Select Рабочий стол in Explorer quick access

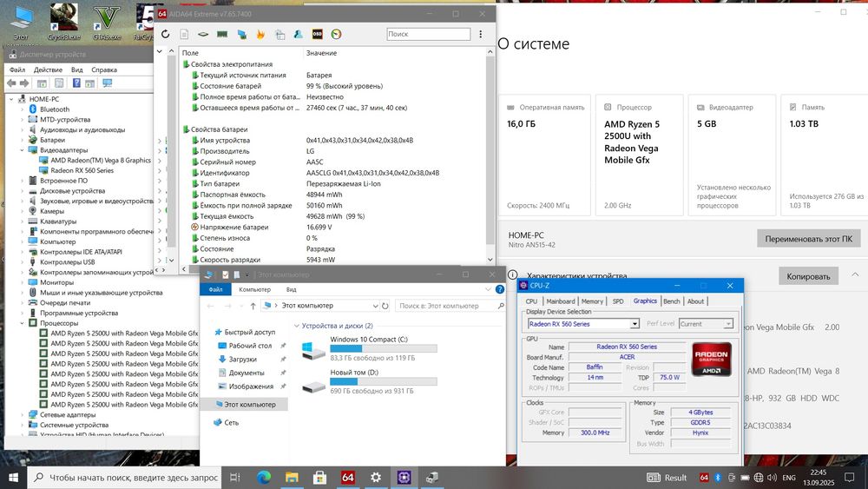tap(250, 346)
